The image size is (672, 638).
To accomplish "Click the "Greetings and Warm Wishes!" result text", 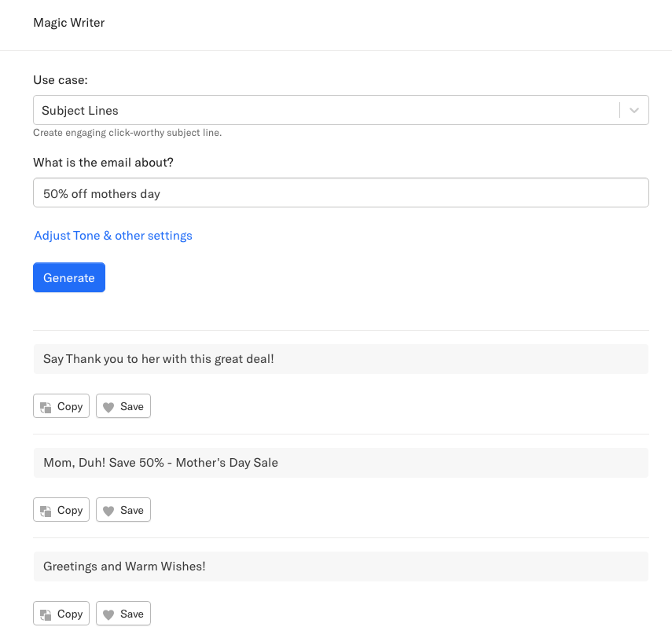I will 124,566.
